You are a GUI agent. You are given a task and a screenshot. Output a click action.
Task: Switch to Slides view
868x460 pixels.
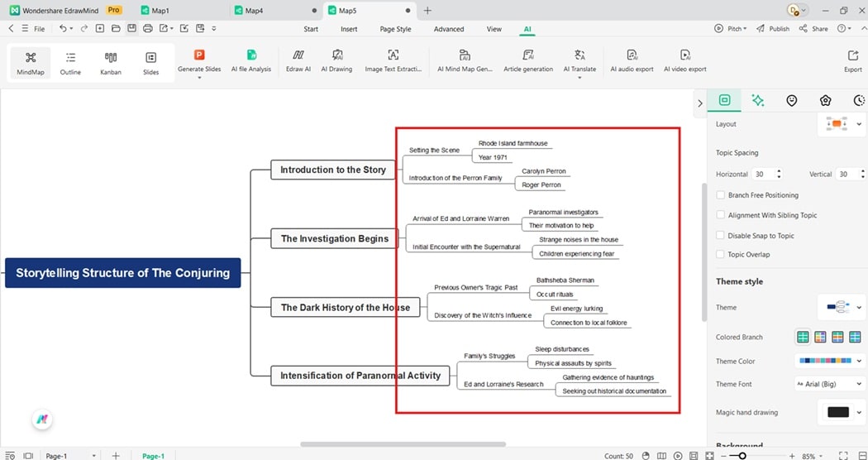150,63
